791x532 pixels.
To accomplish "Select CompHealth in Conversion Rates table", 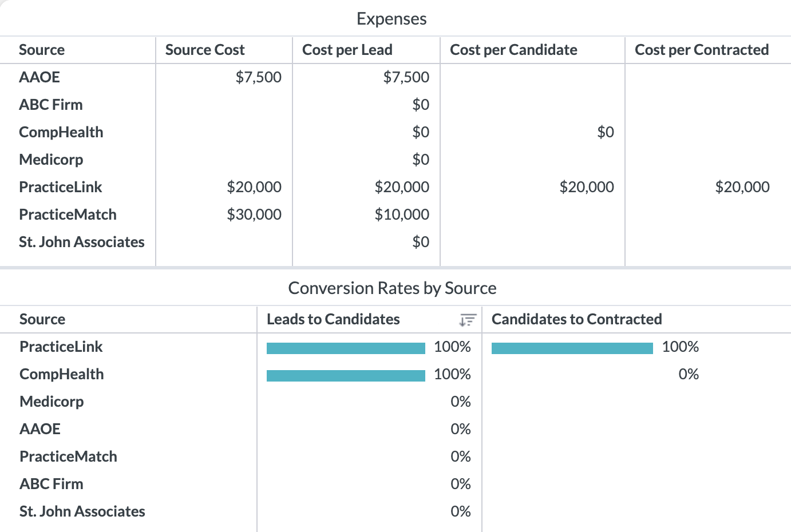I will coord(62,374).
